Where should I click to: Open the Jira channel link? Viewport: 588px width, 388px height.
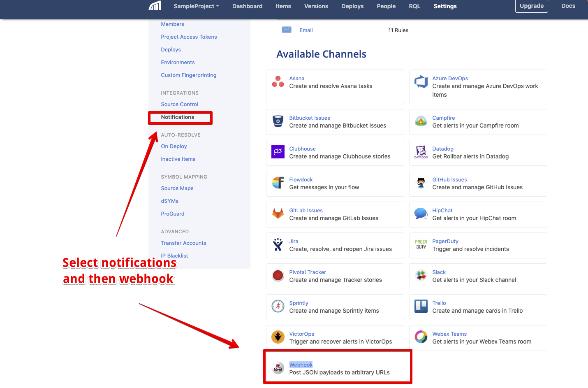tap(294, 242)
